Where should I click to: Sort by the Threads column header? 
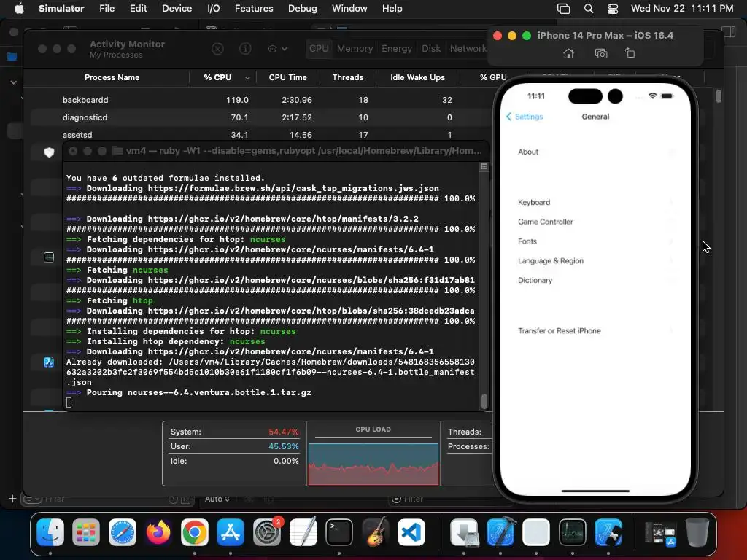[348, 77]
